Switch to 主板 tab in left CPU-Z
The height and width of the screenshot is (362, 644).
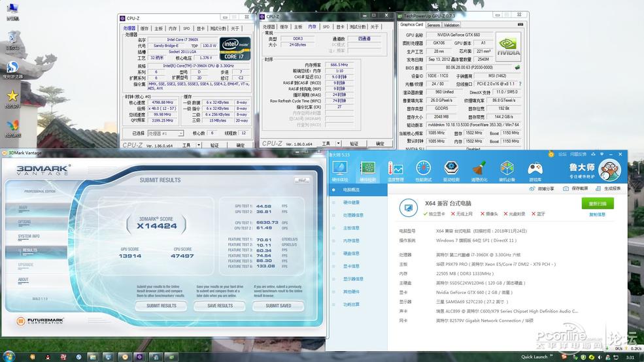[158, 28]
